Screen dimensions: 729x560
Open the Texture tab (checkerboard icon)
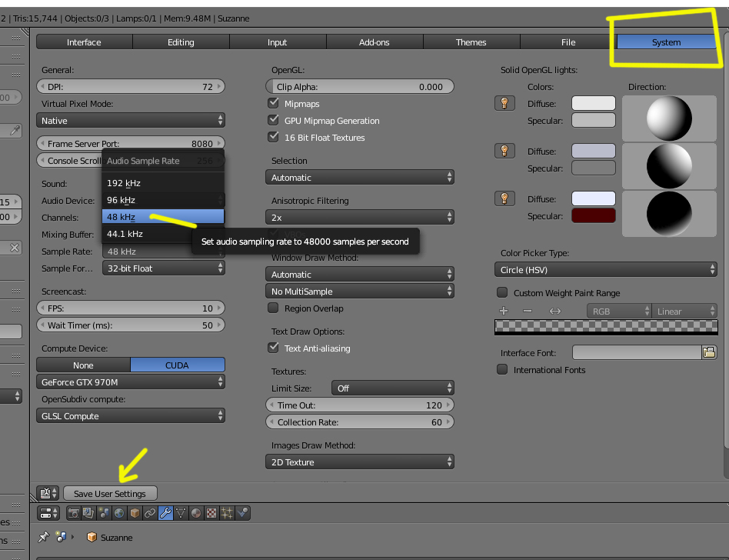click(211, 513)
